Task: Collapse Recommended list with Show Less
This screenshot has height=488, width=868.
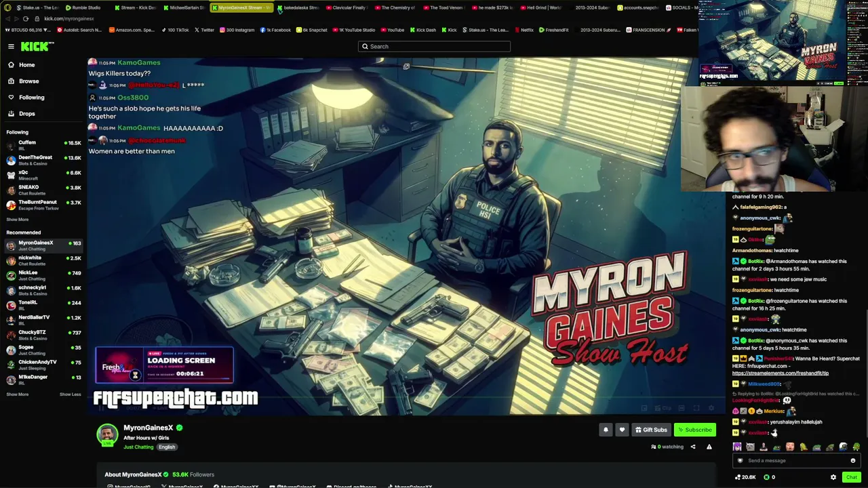Action: coord(70,394)
